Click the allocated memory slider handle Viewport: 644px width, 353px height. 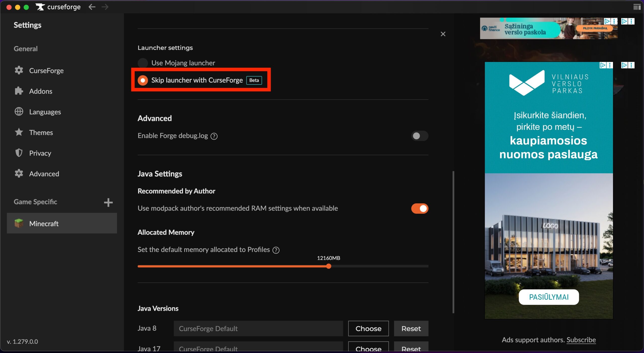coord(329,266)
